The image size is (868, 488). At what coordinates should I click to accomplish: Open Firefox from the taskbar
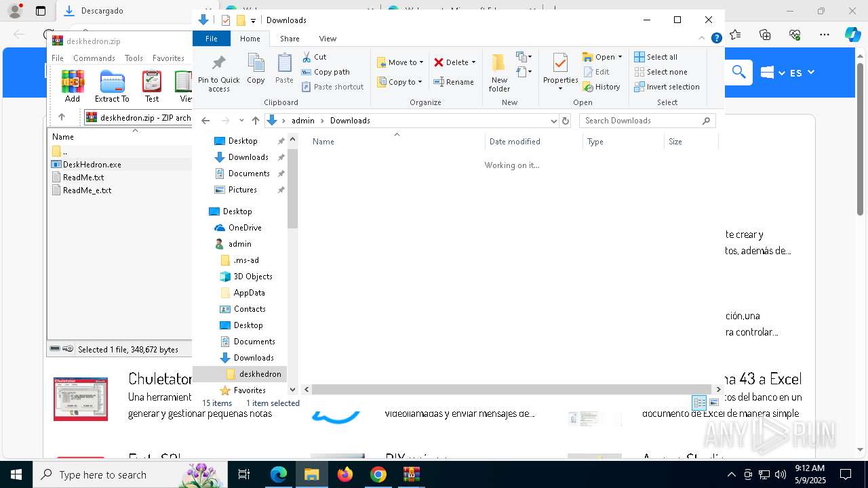pos(345,474)
